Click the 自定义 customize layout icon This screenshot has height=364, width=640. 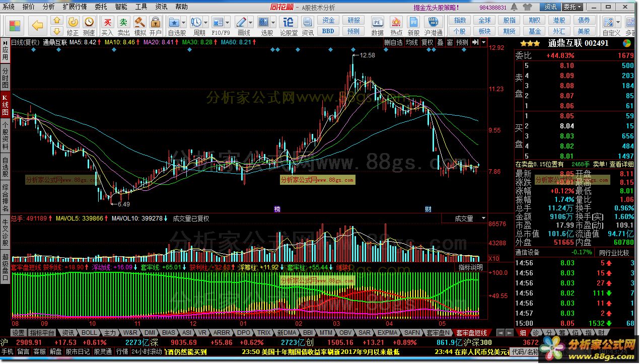click(609, 22)
